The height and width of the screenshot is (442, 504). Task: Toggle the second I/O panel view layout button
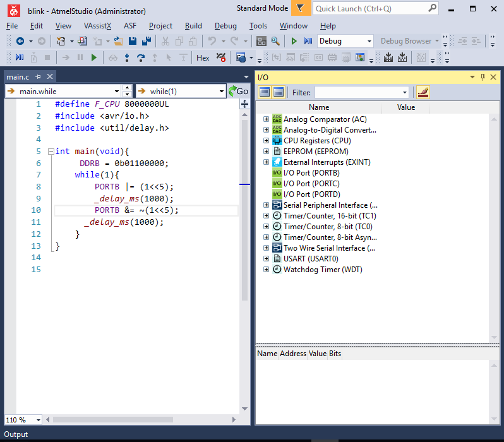click(x=279, y=93)
